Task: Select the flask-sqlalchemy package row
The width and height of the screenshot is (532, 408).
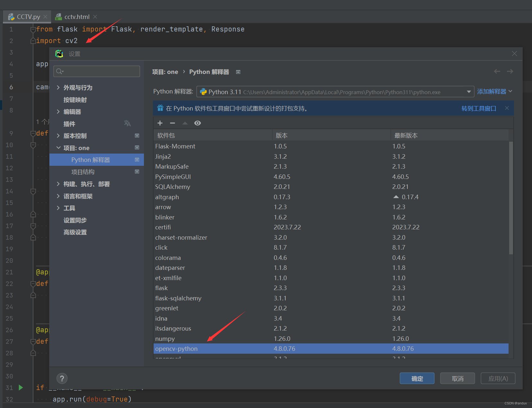Action: coord(331,298)
